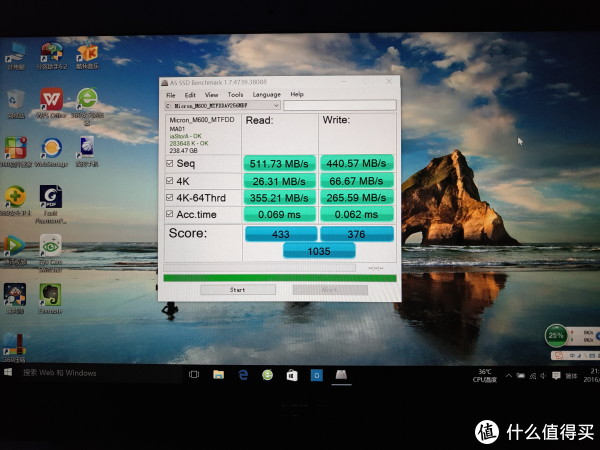Open the Outlook taskbar icon
Image resolution: width=600 pixels, height=450 pixels.
pos(316,375)
